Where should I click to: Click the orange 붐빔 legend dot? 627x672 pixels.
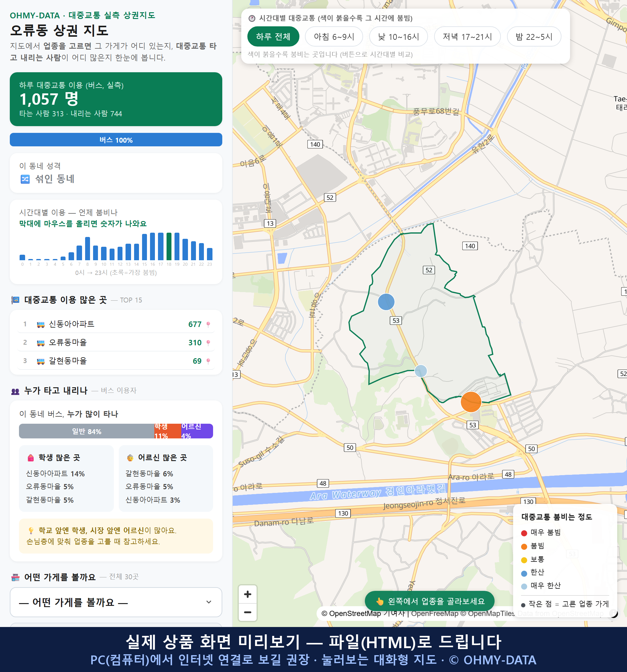click(524, 546)
